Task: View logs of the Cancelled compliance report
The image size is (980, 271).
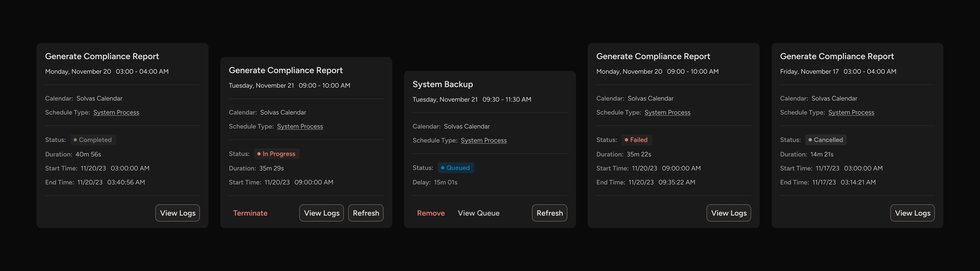Action: pos(912,213)
